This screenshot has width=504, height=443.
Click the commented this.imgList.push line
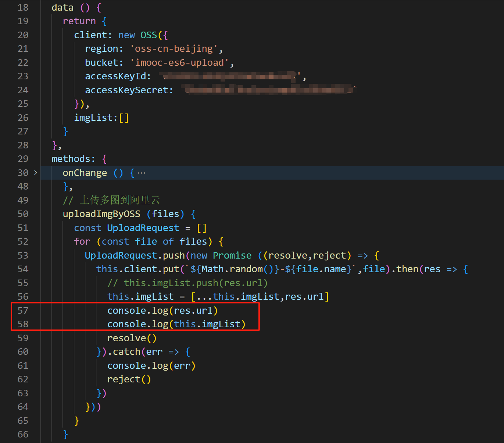coord(187,283)
